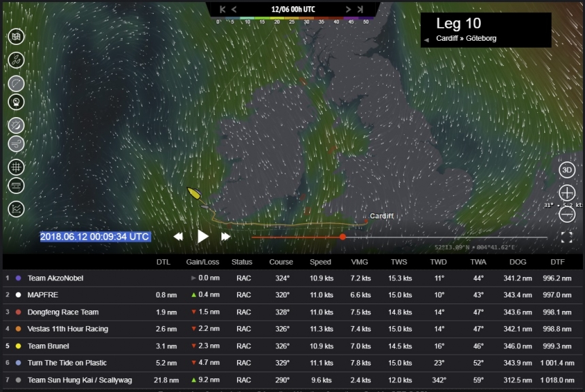The height and width of the screenshot is (392, 585).
Task: Jump to first wind forecast time
Action: click(x=223, y=10)
